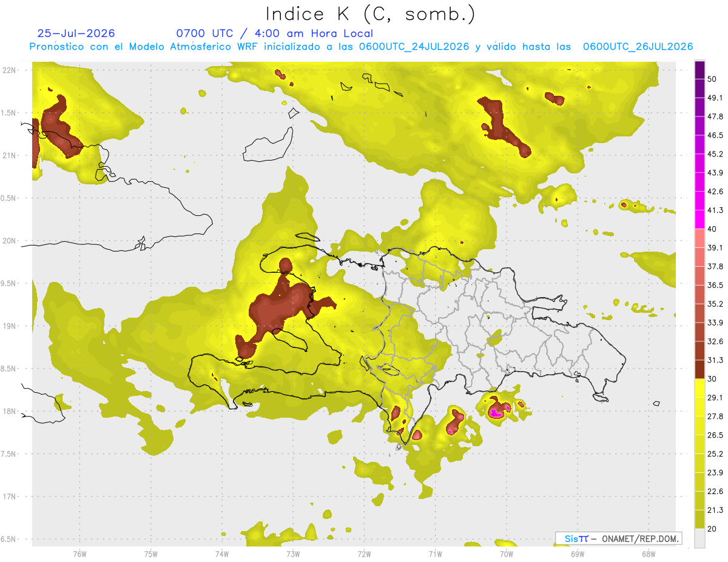Click the colorbar value "43.9"

715,173
